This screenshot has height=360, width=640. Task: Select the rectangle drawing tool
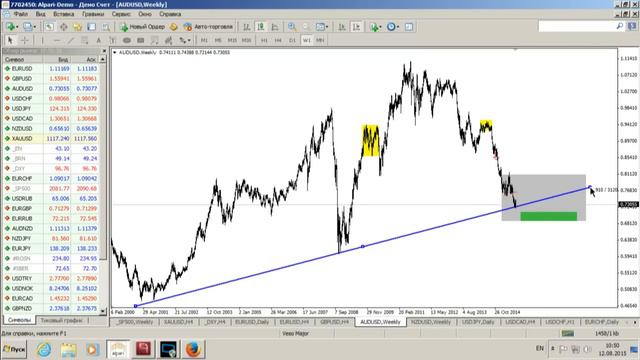click(x=141, y=40)
